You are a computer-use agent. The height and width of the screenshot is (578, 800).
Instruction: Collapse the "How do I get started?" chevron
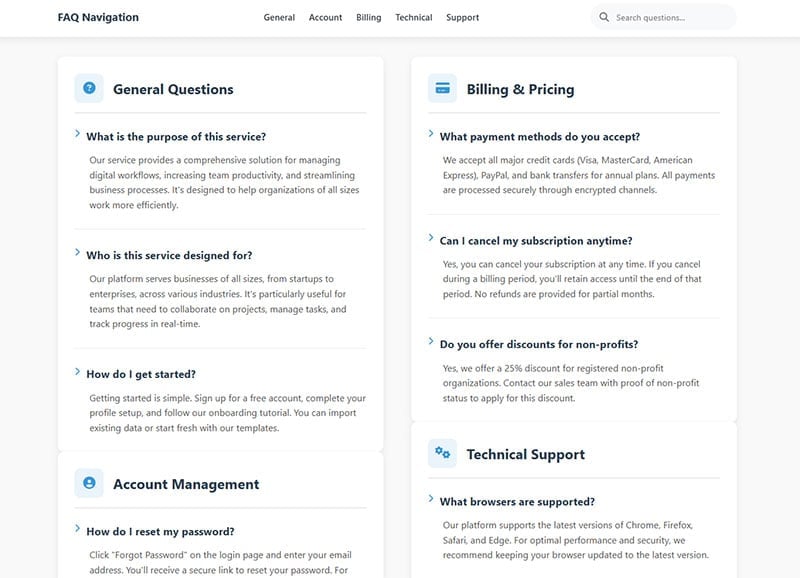click(x=78, y=372)
